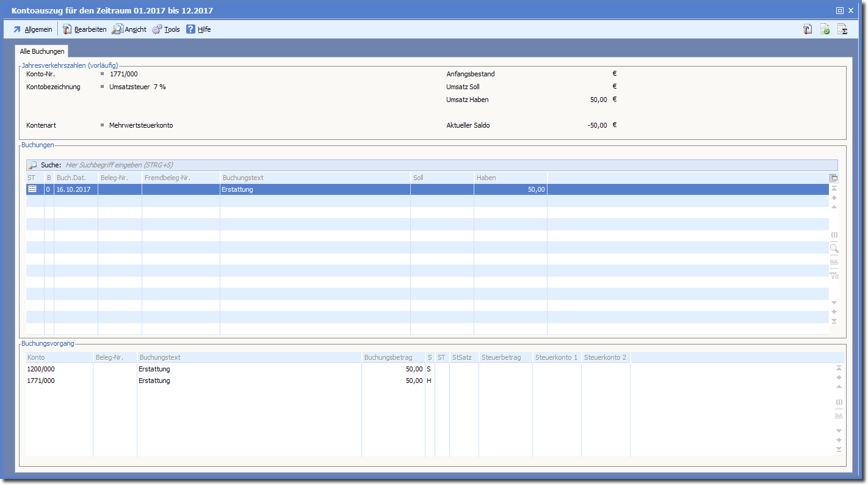This screenshot has width=868, height=485.
Task: Open the Hilfe menu
Action: (x=199, y=29)
